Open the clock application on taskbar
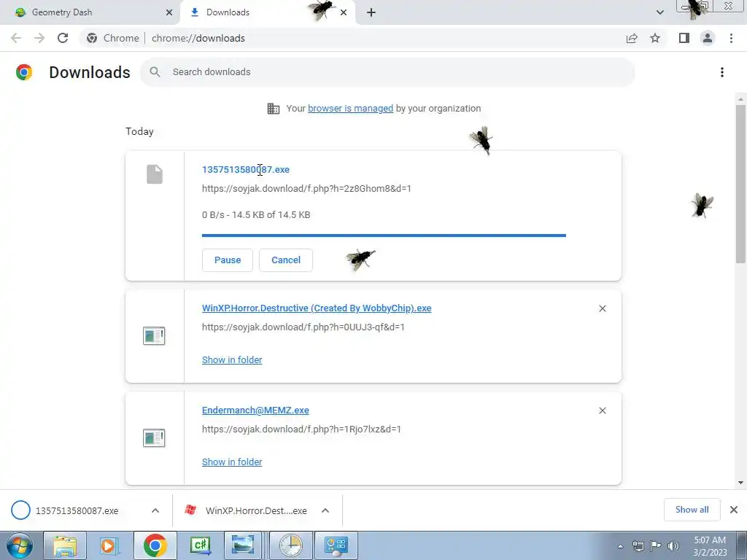Image resolution: width=747 pixels, height=560 pixels. [290, 545]
